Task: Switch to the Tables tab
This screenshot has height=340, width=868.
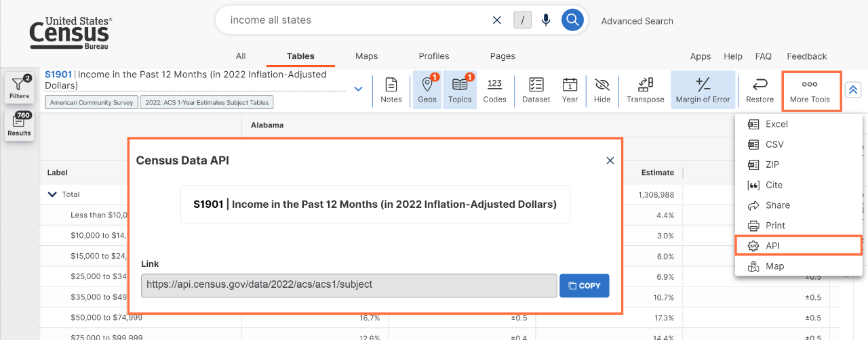Action: click(300, 56)
